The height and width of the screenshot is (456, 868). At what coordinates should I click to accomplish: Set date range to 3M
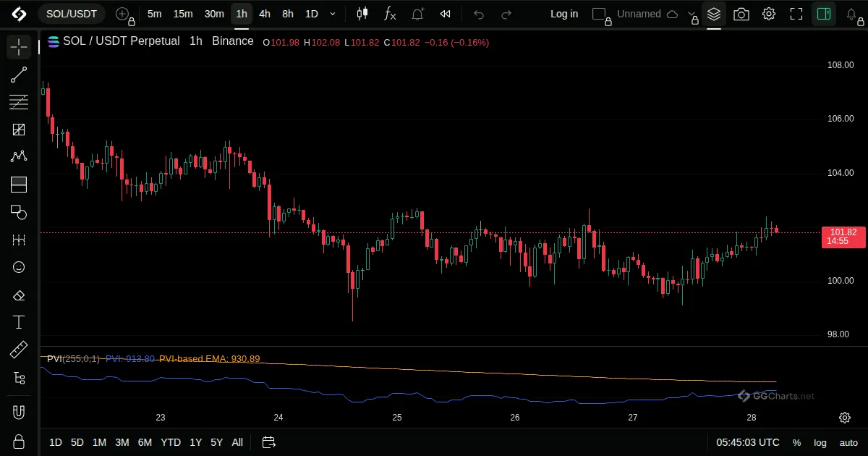[122, 442]
